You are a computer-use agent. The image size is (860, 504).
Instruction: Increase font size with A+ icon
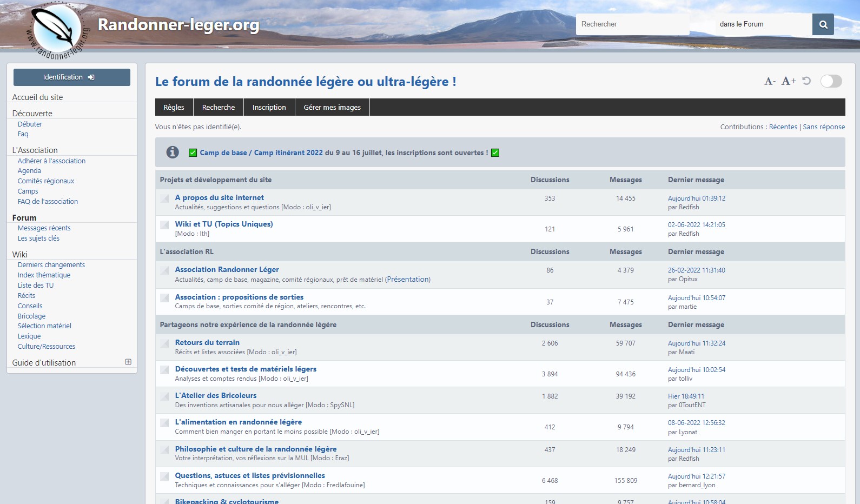pyautogui.click(x=788, y=81)
